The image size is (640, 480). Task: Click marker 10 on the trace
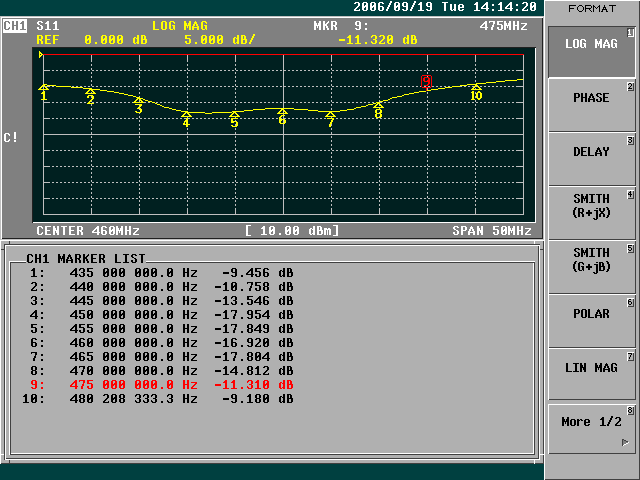pyautogui.click(x=476, y=91)
